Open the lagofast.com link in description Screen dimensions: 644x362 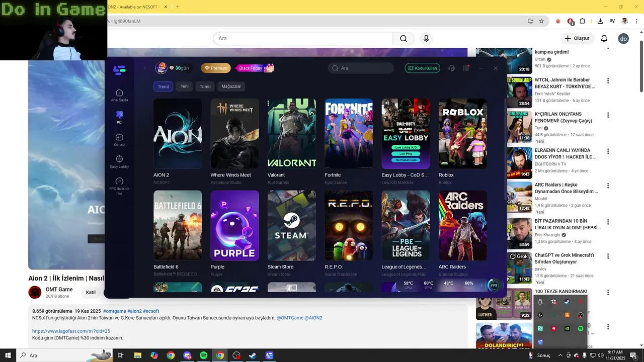click(71, 331)
